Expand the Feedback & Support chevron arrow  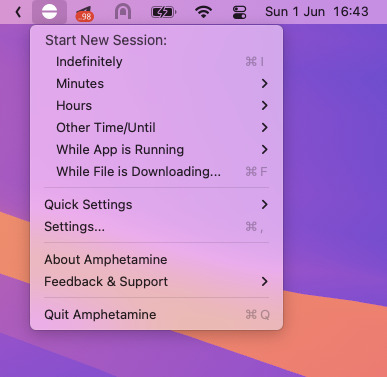(265, 282)
